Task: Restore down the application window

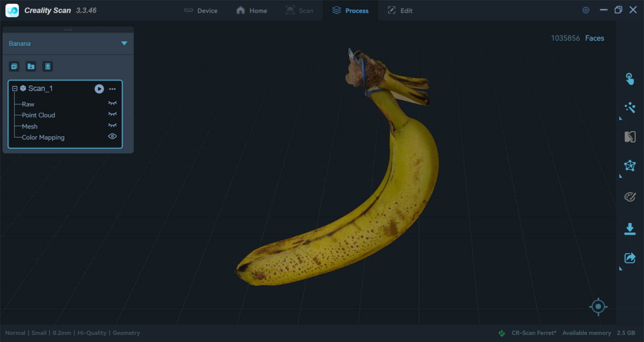Action: [x=618, y=10]
